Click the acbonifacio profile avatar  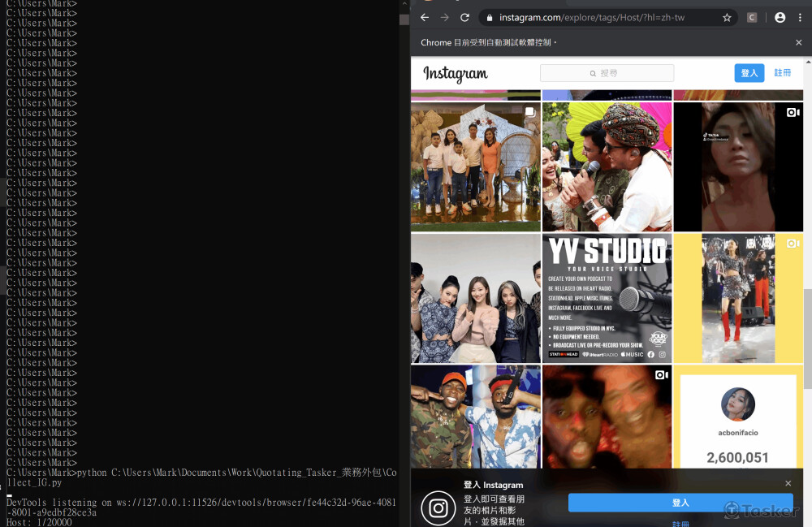[x=738, y=404]
